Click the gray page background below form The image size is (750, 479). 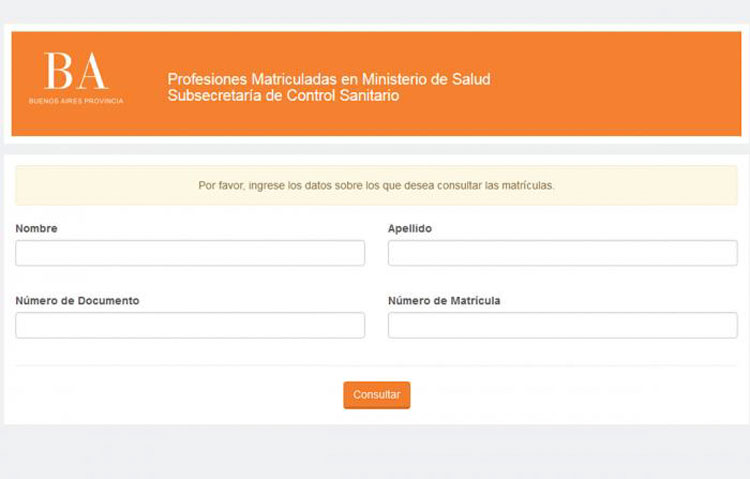point(375,452)
